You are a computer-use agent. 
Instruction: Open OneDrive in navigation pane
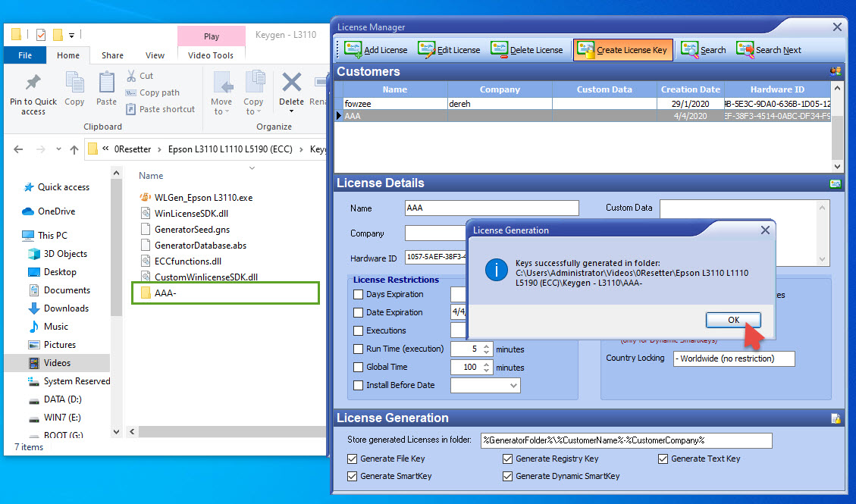point(49,211)
